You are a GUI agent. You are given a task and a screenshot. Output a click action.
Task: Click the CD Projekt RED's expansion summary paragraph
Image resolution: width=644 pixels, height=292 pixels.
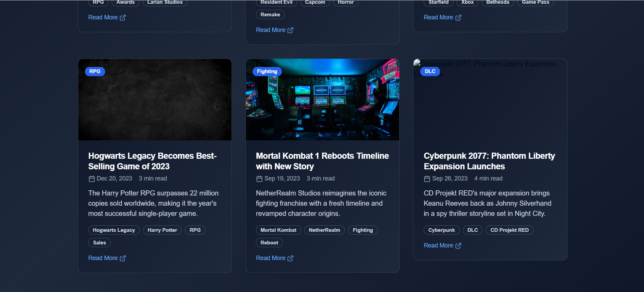coord(488,203)
